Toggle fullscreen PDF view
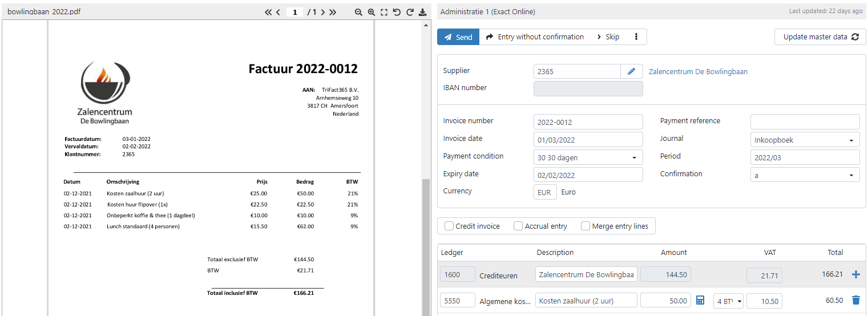 click(384, 12)
